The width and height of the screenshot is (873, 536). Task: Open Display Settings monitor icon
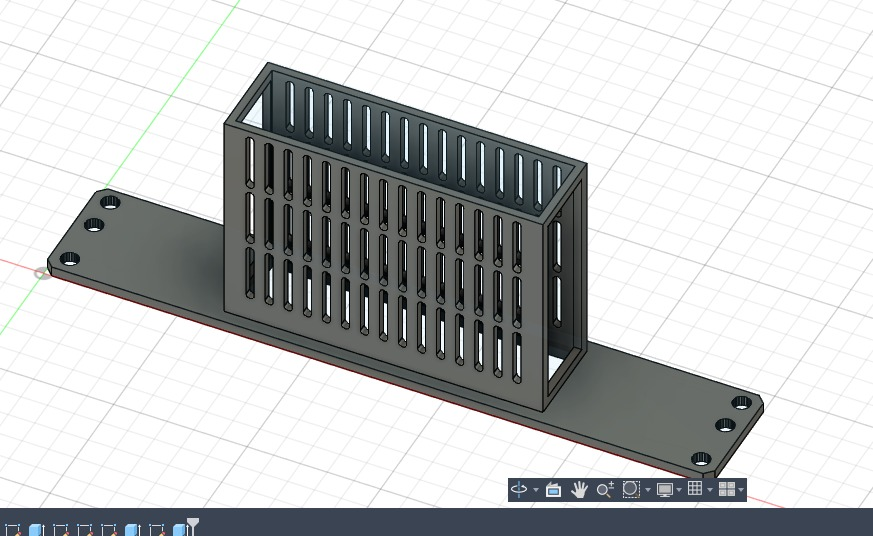coord(664,489)
